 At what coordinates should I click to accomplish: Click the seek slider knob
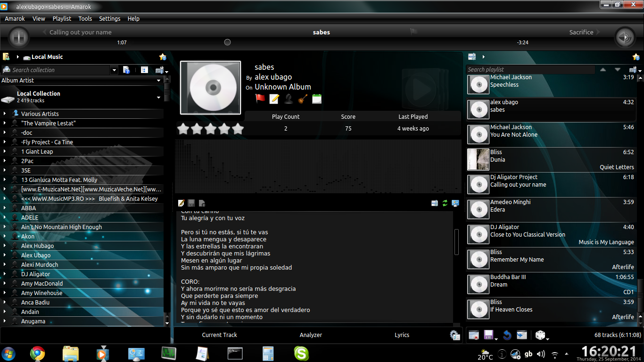227,42
